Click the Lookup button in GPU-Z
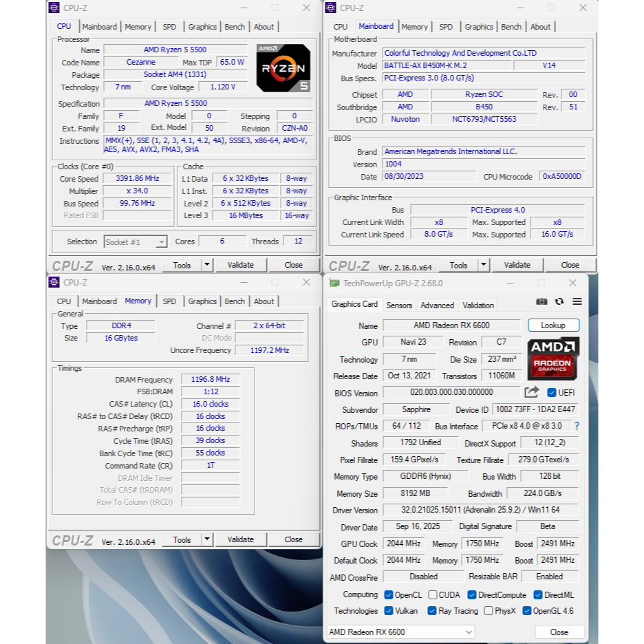The height and width of the screenshot is (644, 644). (x=553, y=325)
